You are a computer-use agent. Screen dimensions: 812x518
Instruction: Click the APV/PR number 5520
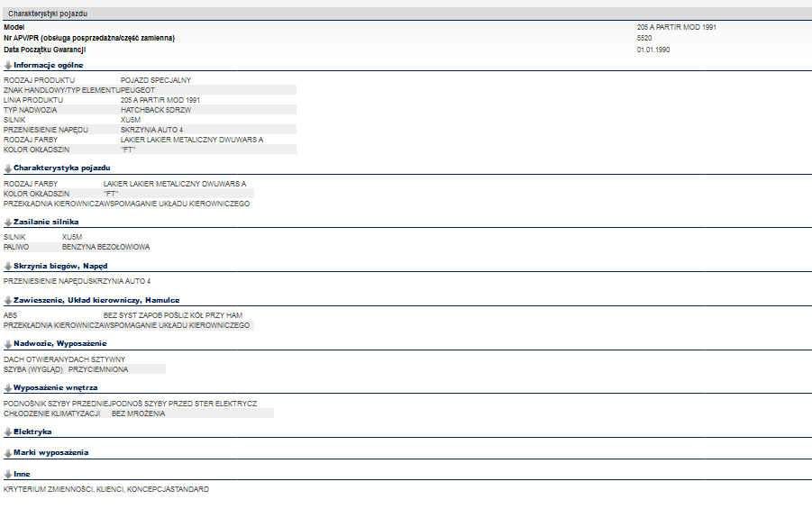pyautogui.click(x=644, y=39)
